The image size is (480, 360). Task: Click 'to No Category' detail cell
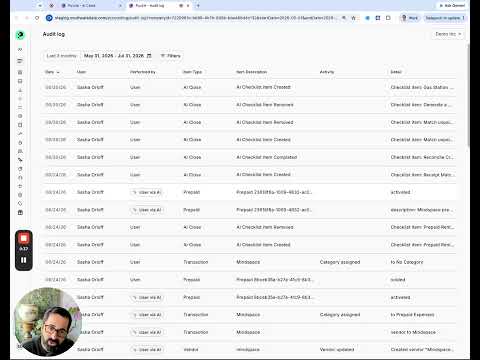[407, 262]
